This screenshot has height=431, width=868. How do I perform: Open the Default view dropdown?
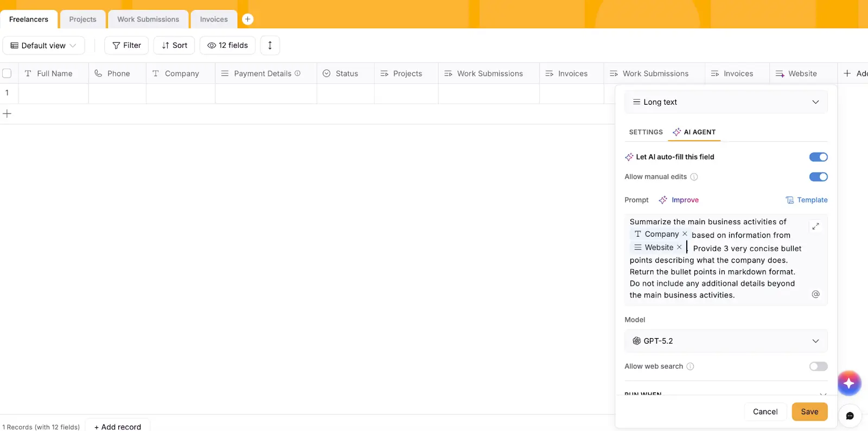(43, 46)
